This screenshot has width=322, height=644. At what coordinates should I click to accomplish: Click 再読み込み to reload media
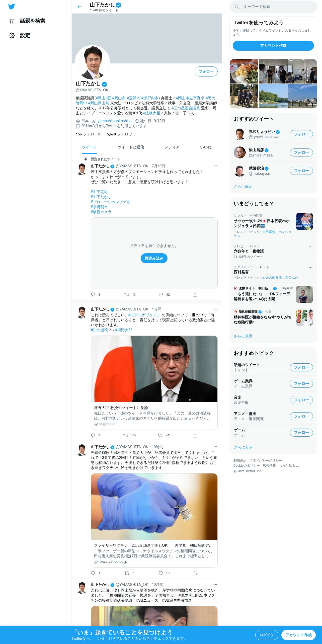pyautogui.click(x=154, y=258)
